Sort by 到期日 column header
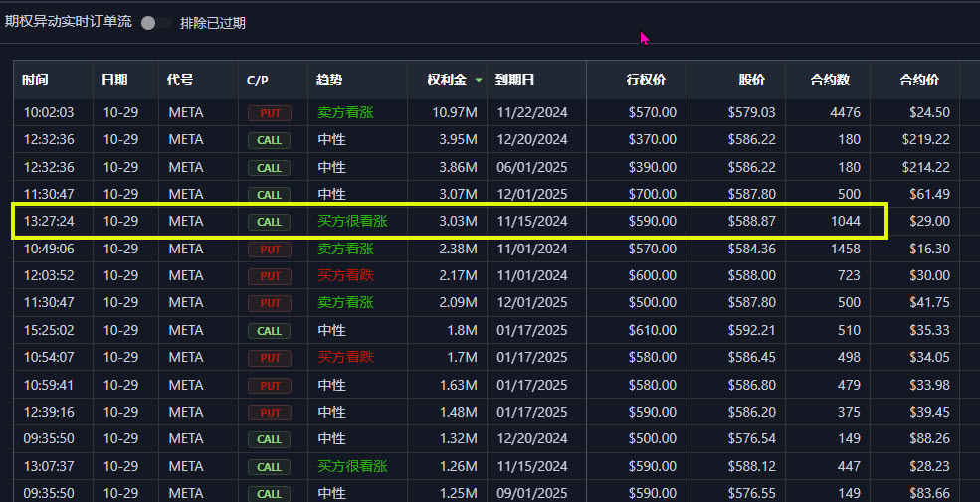The height and width of the screenshot is (502, 980). 515,80
